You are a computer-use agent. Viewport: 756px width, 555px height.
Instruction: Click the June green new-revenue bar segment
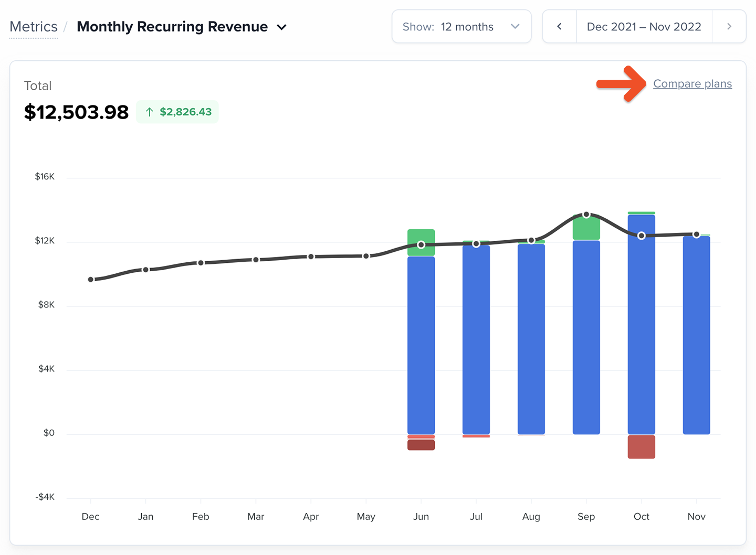coord(421,242)
